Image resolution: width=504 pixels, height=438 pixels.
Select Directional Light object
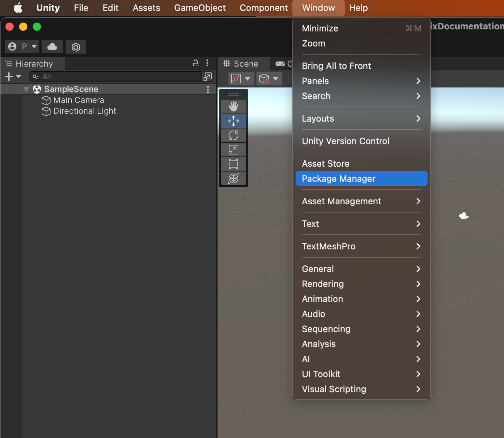(x=85, y=111)
